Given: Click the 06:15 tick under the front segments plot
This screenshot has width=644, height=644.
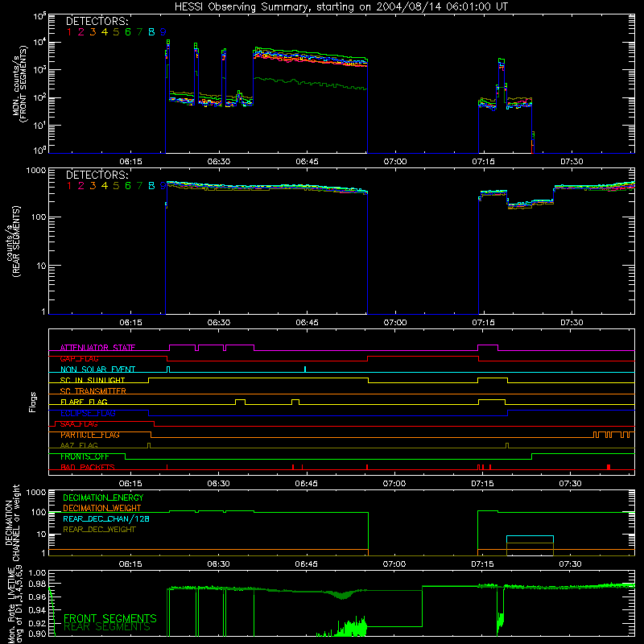Looking at the screenshot, I should click(x=130, y=162).
